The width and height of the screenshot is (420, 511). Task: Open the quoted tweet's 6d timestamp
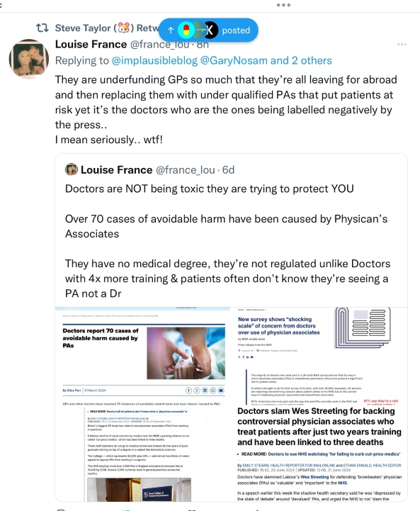(x=228, y=170)
